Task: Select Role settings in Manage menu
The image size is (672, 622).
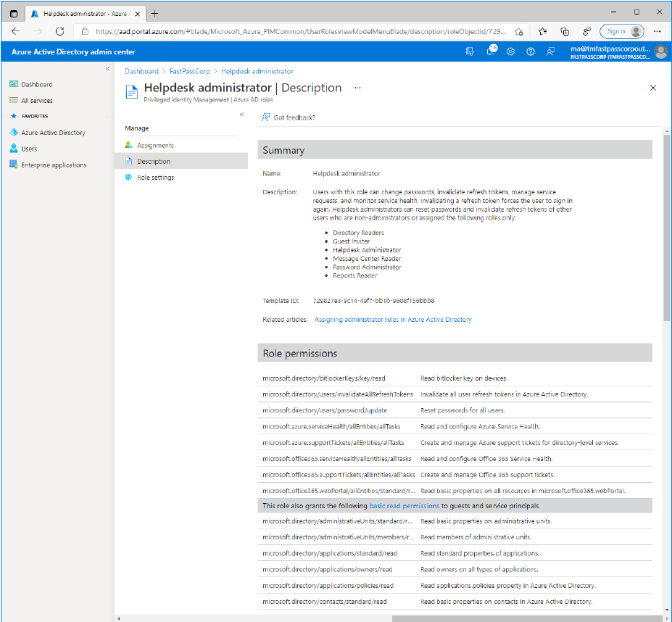Action: point(155,178)
